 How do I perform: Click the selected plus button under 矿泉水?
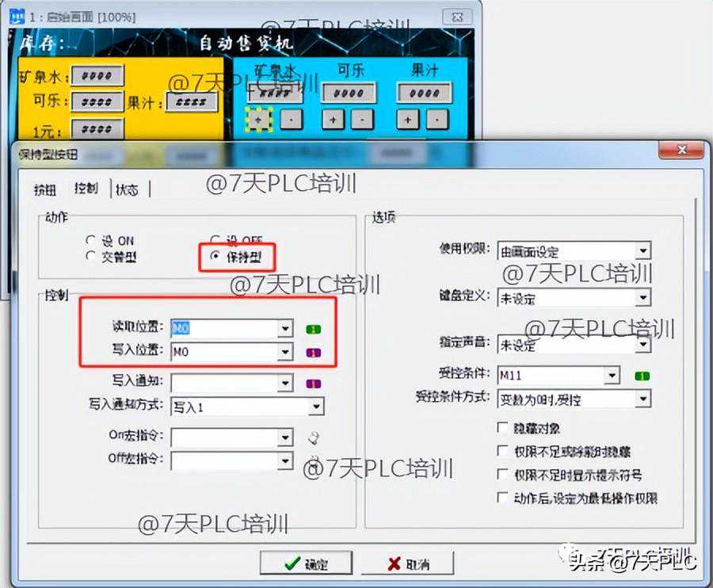[x=259, y=119]
